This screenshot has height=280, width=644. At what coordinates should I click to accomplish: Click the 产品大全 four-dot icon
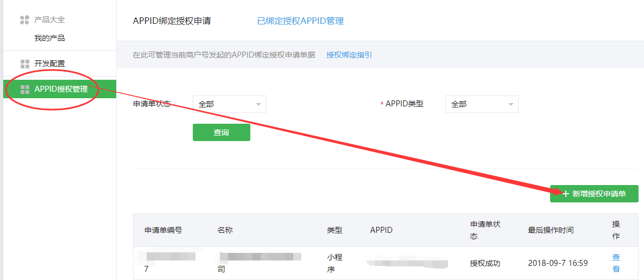[24, 20]
